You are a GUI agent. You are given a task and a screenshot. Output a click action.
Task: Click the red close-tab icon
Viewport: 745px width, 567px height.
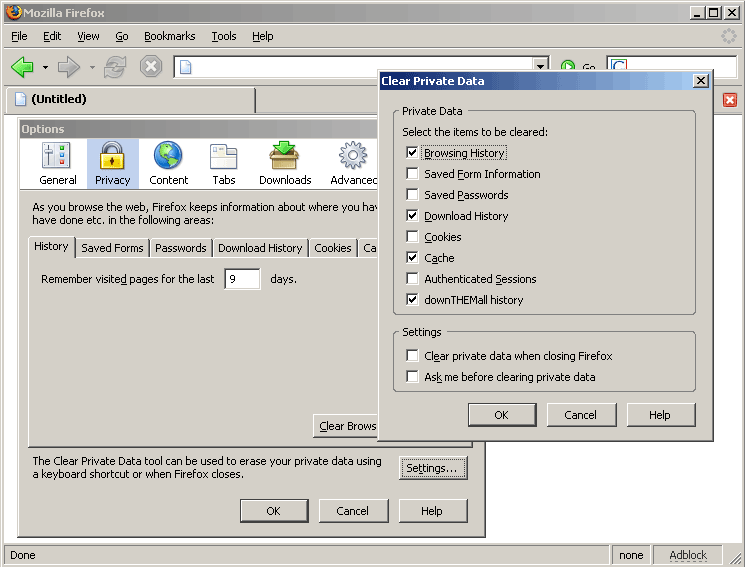click(730, 100)
